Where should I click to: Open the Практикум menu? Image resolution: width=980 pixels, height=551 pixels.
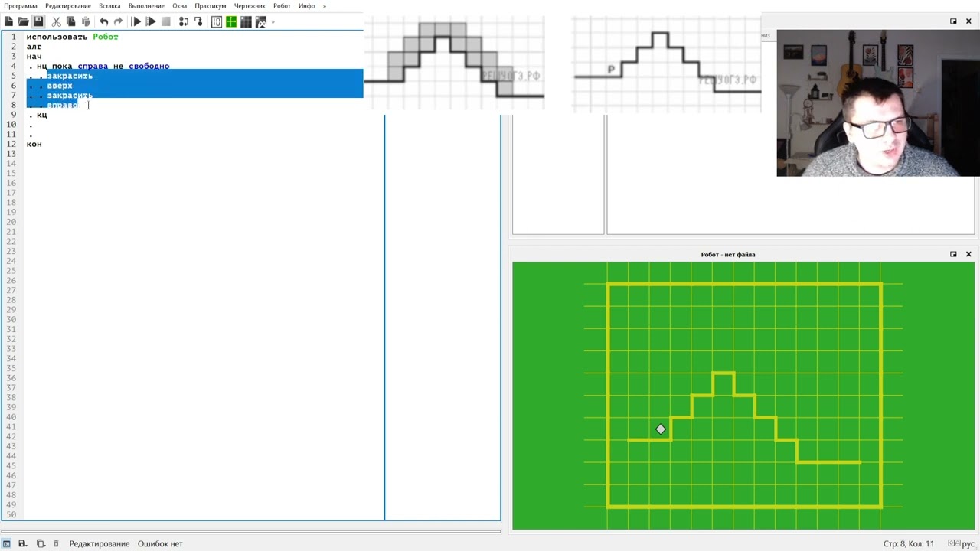tap(210, 6)
